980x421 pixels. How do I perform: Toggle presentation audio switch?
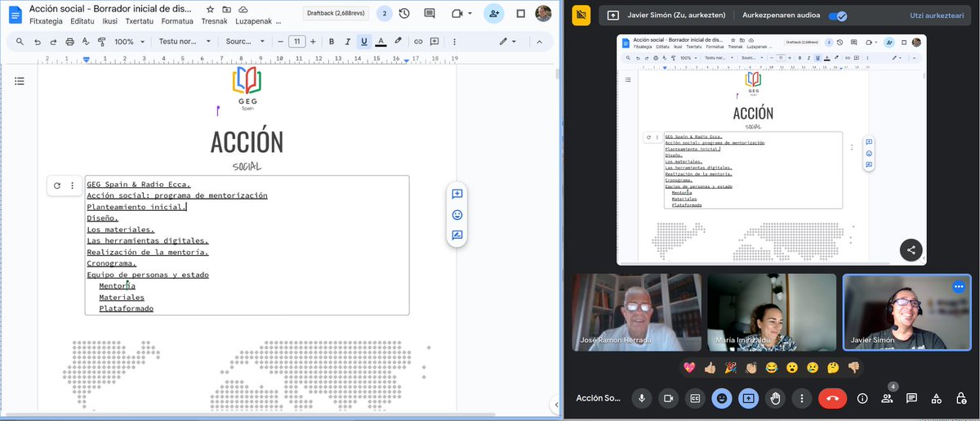pyautogui.click(x=837, y=15)
